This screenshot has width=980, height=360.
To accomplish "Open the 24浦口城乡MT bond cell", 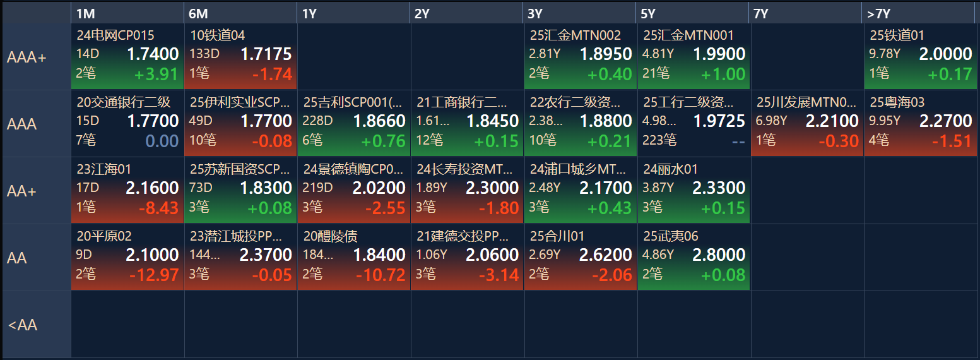I will pos(581,191).
